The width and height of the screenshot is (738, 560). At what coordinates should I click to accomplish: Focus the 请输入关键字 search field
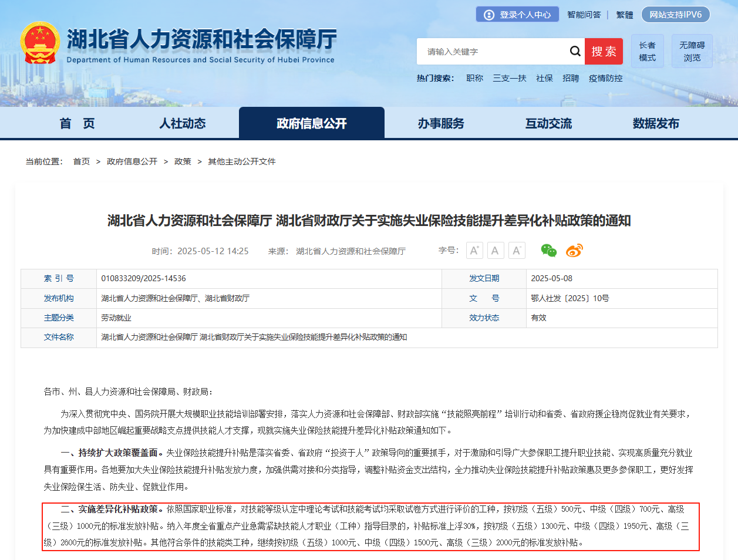click(x=492, y=52)
